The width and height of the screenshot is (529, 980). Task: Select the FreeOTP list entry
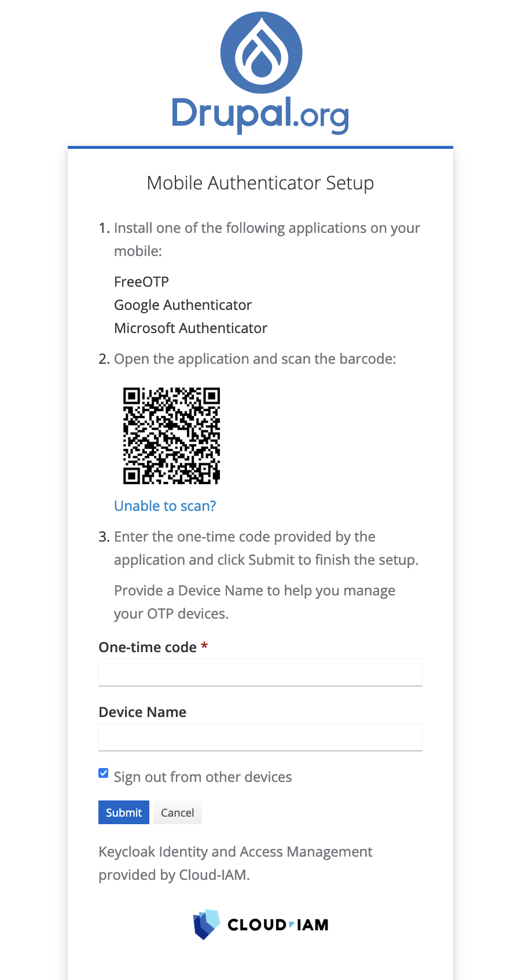pos(141,282)
